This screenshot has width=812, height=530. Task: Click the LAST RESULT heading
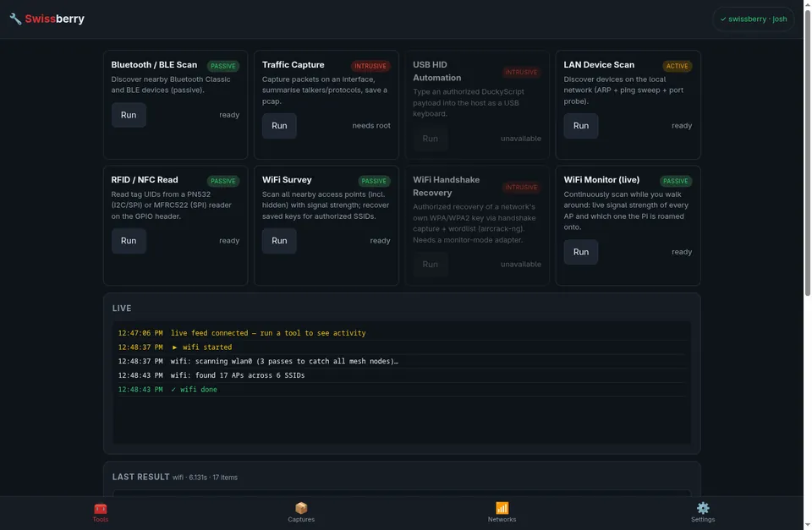click(x=141, y=478)
